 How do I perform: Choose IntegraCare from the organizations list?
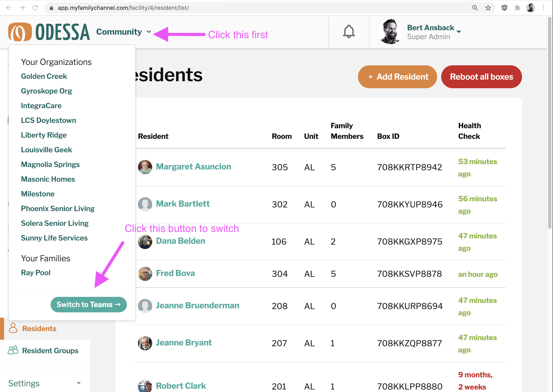(41, 106)
